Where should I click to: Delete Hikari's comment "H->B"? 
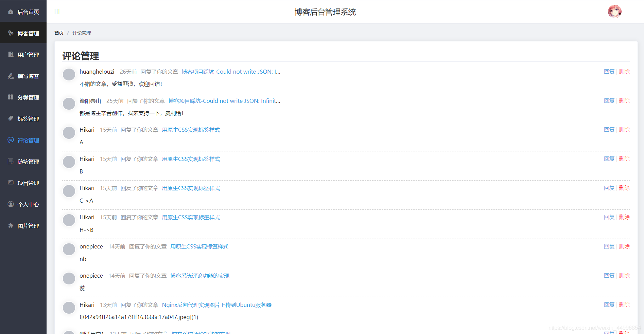coord(624,217)
